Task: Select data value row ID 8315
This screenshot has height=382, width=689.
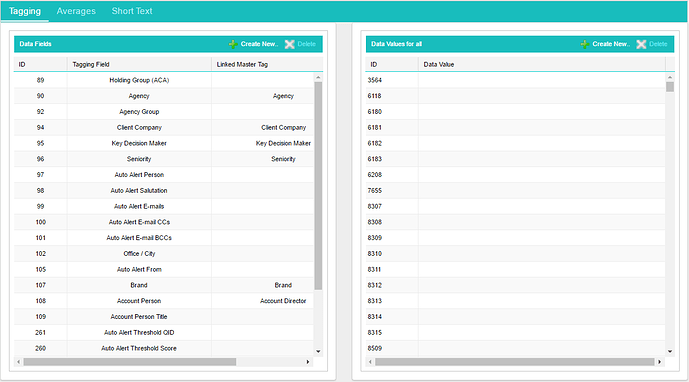Action: (x=515, y=333)
